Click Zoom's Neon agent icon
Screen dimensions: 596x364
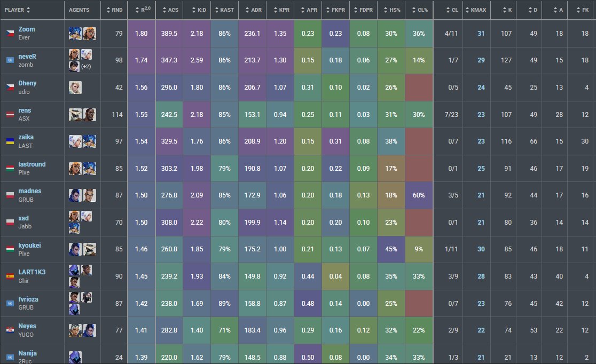tap(75, 34)
